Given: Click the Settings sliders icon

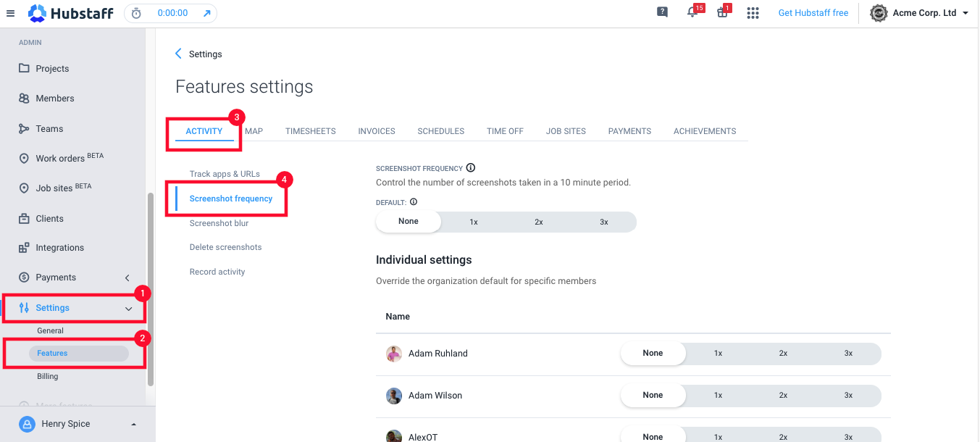Looking at the screenshot, I should 24,308.
